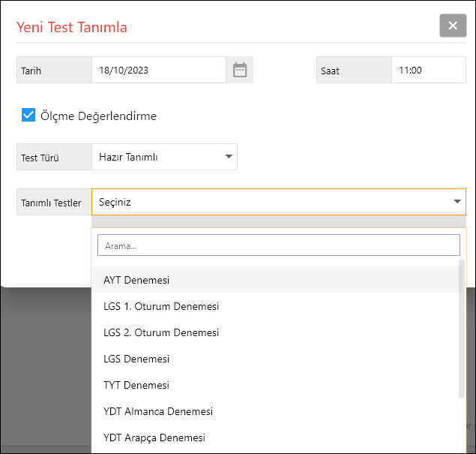Open the calendar date picker icon
This screenshot has width=476, height=454.
(x=240, y=70)
